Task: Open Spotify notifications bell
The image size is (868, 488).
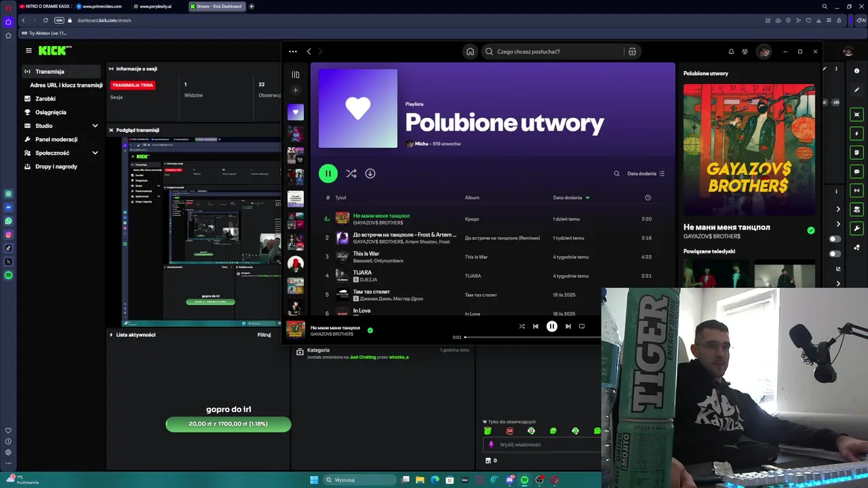Action: [x=731, y=52]
